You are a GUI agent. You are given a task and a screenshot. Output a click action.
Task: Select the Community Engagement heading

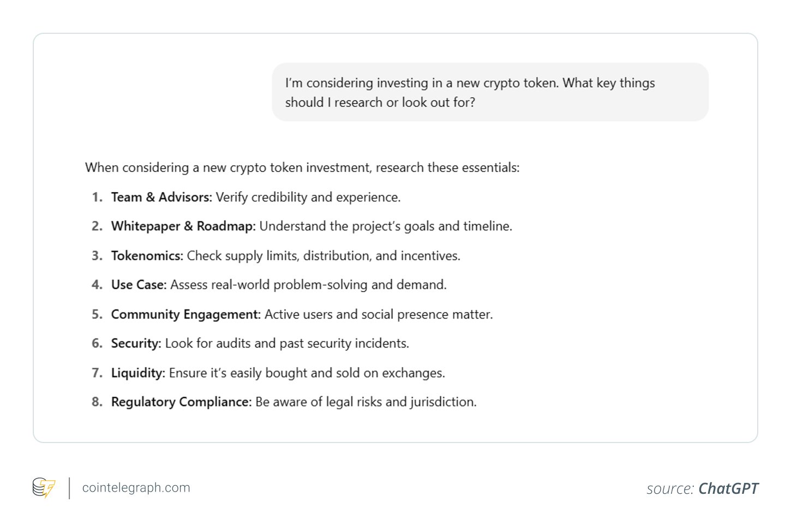point(185,314)
